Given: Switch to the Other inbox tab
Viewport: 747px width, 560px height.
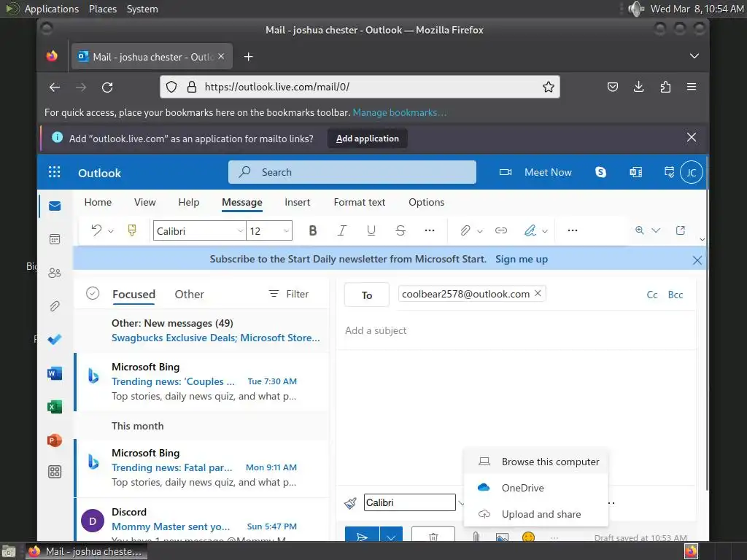Looking at the screenshot, I should tap(189, 295).
